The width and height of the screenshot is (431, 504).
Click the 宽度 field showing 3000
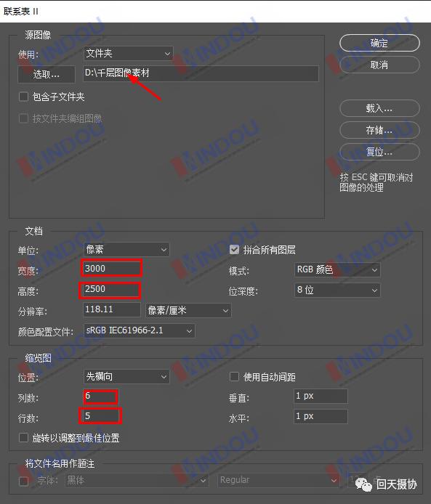click(111, 269)
